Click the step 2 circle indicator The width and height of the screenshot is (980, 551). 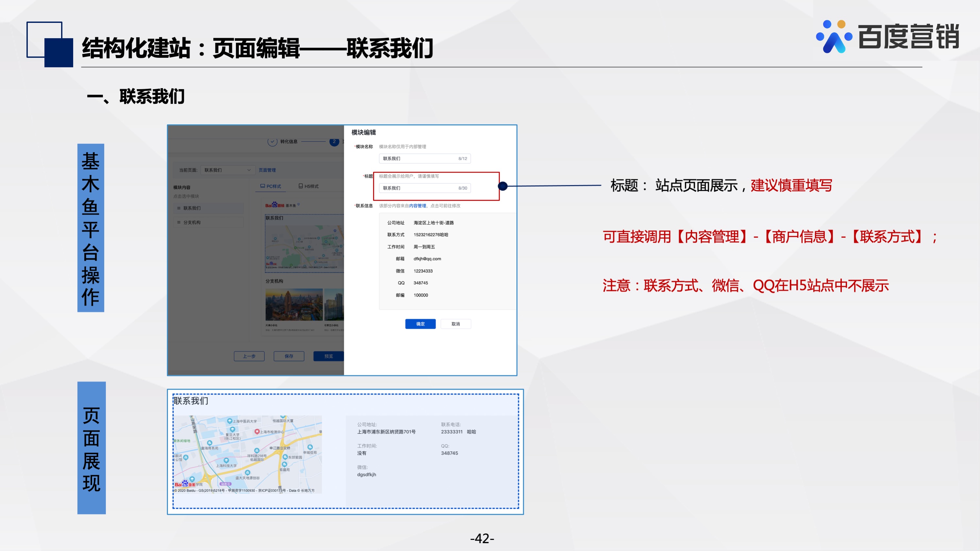[334, 141]
